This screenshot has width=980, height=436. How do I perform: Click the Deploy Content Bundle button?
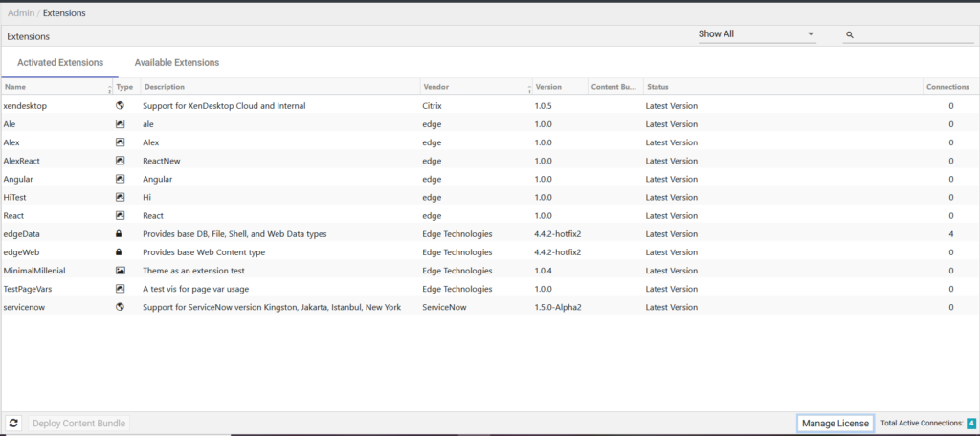[79, 423]
